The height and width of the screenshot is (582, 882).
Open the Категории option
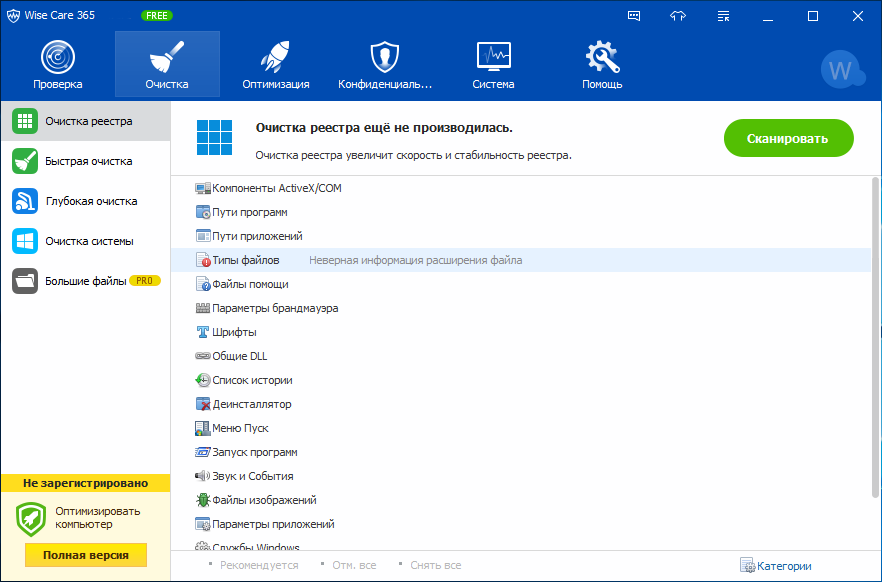point(776,566)
